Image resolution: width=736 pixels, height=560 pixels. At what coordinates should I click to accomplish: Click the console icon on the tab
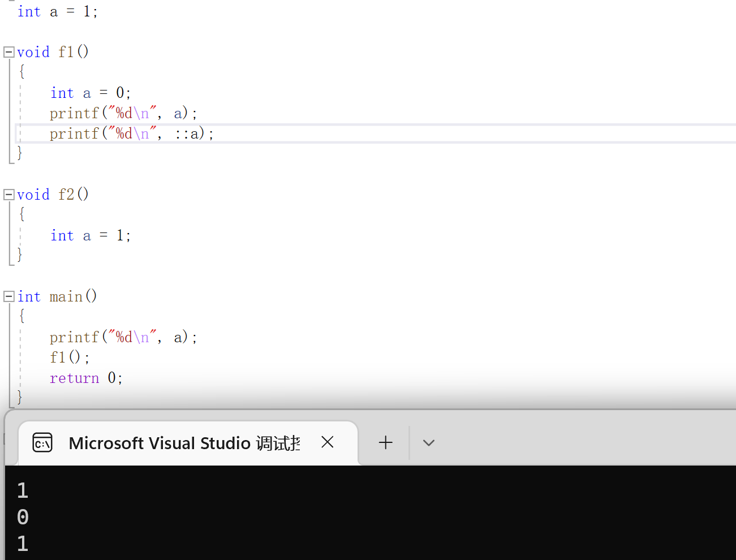tap(42, 443)
